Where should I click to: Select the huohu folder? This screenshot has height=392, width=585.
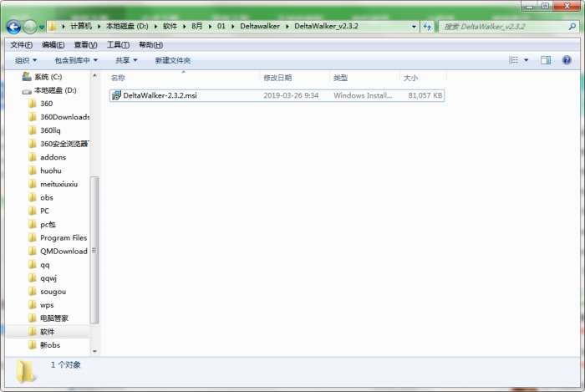(45, 171)
